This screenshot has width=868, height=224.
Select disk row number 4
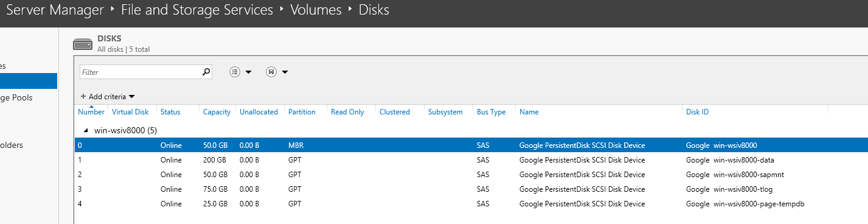click(471, 204)
